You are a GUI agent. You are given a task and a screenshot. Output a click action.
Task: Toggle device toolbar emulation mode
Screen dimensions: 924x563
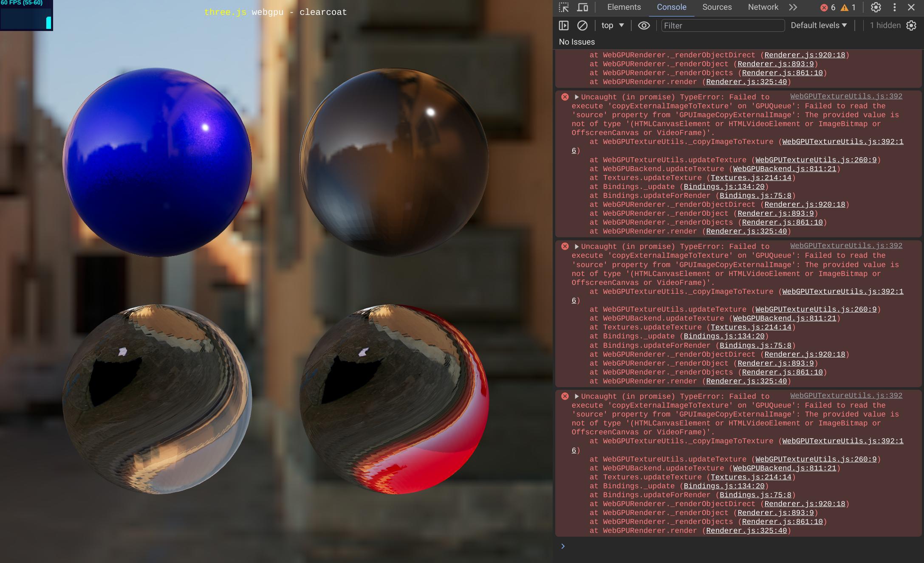pyautogui.click(x=583, y=7)
